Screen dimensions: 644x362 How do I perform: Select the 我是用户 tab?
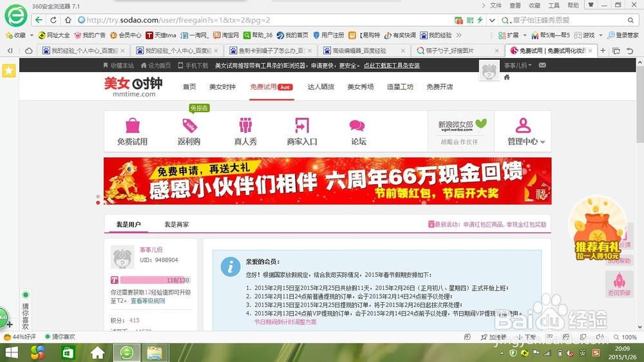128,224
